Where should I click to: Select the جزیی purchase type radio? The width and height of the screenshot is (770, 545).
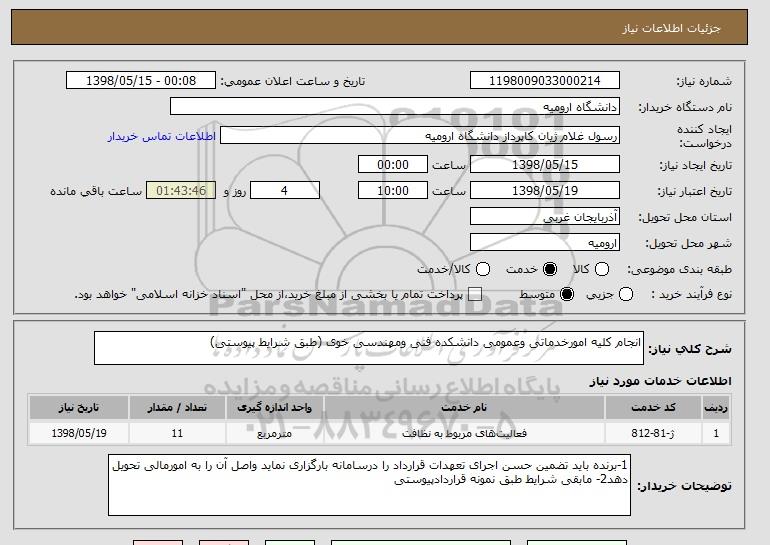click(x=626, y=295)
